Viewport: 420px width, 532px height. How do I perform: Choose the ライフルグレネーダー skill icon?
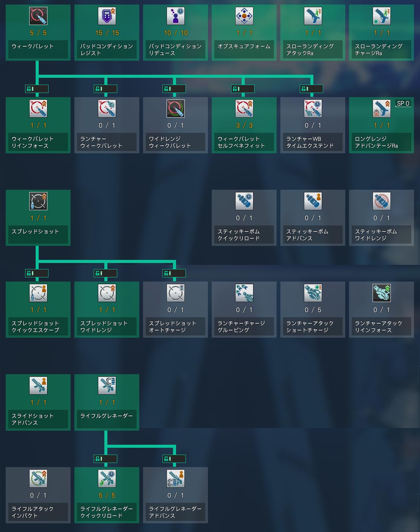pyautogui.click(x=107, y=386)
